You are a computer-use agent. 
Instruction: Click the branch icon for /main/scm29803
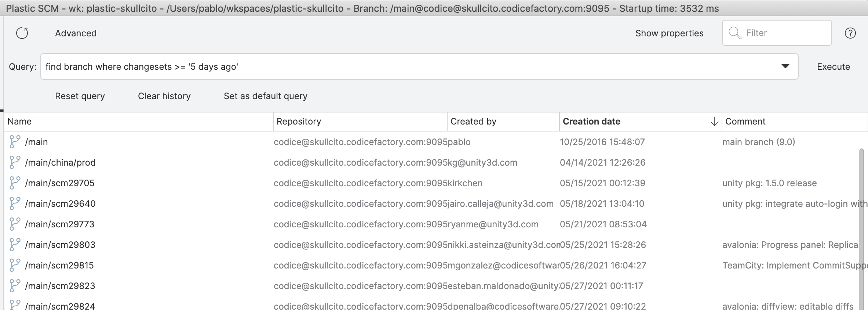[x=15, y=245]
